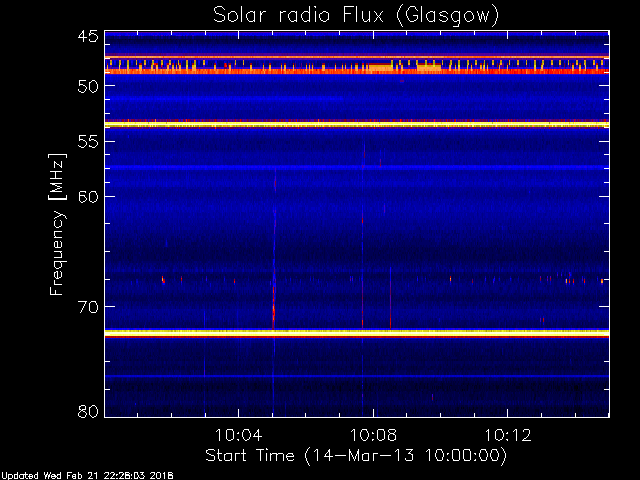
Task: Click the 60 frequency tick label
Action: coord(88,197)
